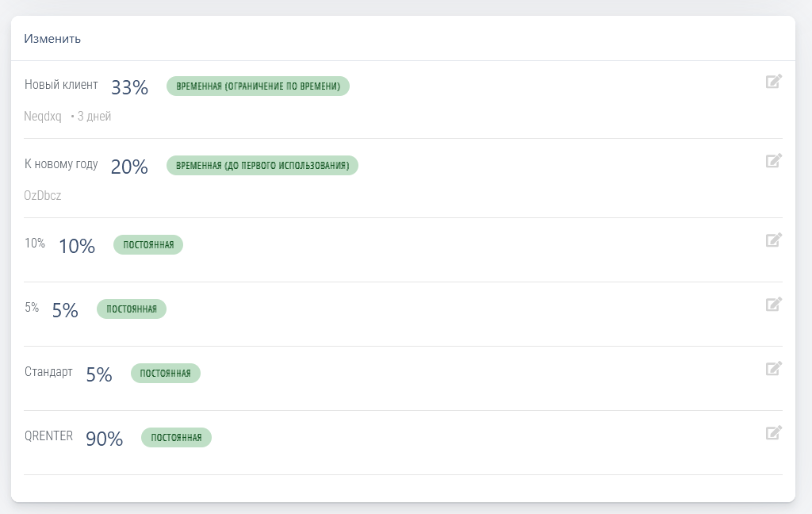
Task: Select the QRENTER discount label
Action: (48, 435)
